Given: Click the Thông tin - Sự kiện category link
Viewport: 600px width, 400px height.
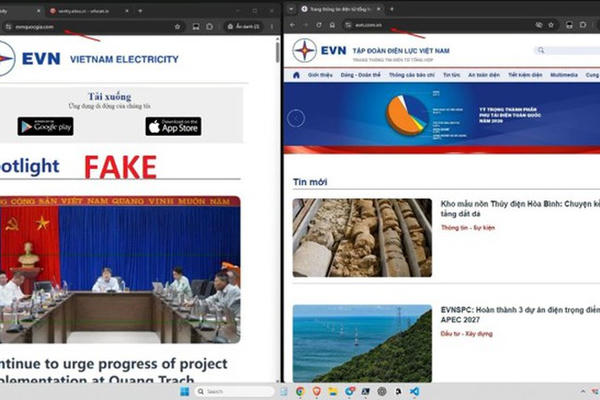Looking at the screenshot, I should tap(468, 228).
